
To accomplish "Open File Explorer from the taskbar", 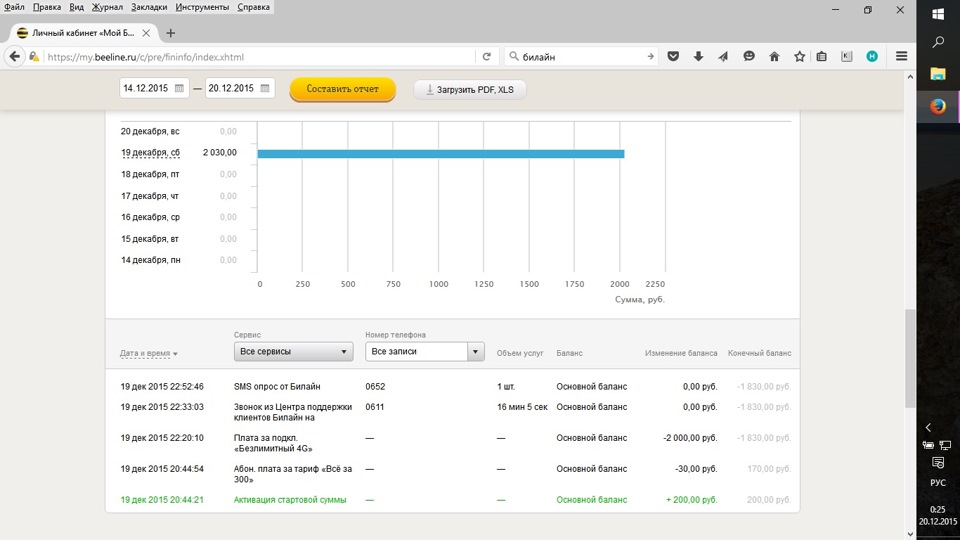I will 938,74.
